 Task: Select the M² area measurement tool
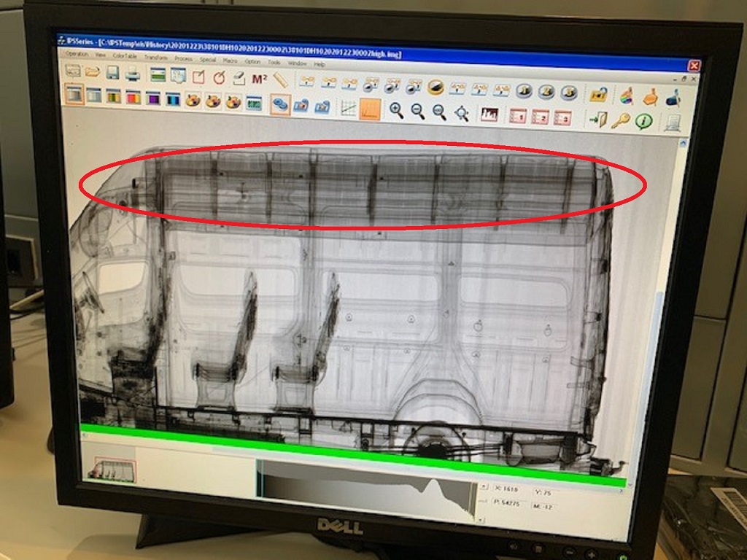[259, 79]
